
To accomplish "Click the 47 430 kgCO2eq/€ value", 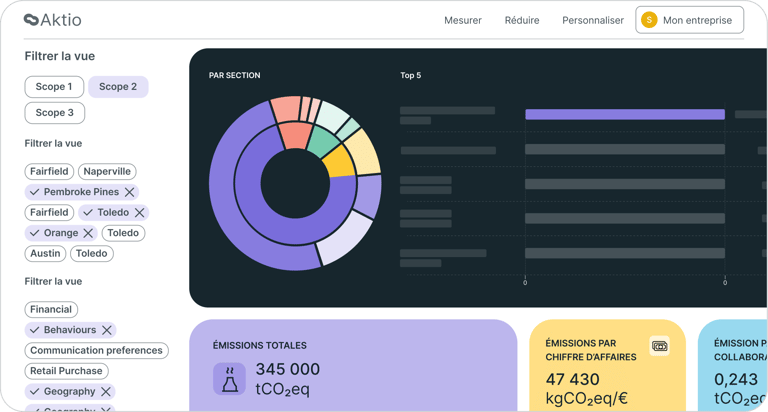I will click(x=586, y=389).
